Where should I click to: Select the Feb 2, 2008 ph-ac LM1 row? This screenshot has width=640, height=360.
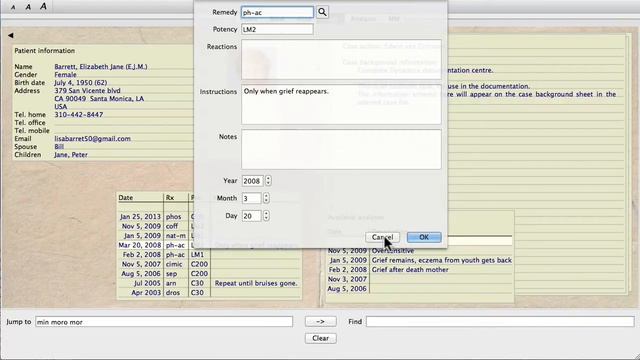[209, 255]
